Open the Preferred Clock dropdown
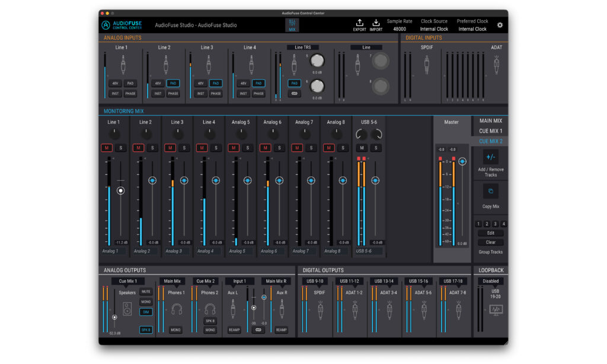607x364 pixels. (472, 29)
